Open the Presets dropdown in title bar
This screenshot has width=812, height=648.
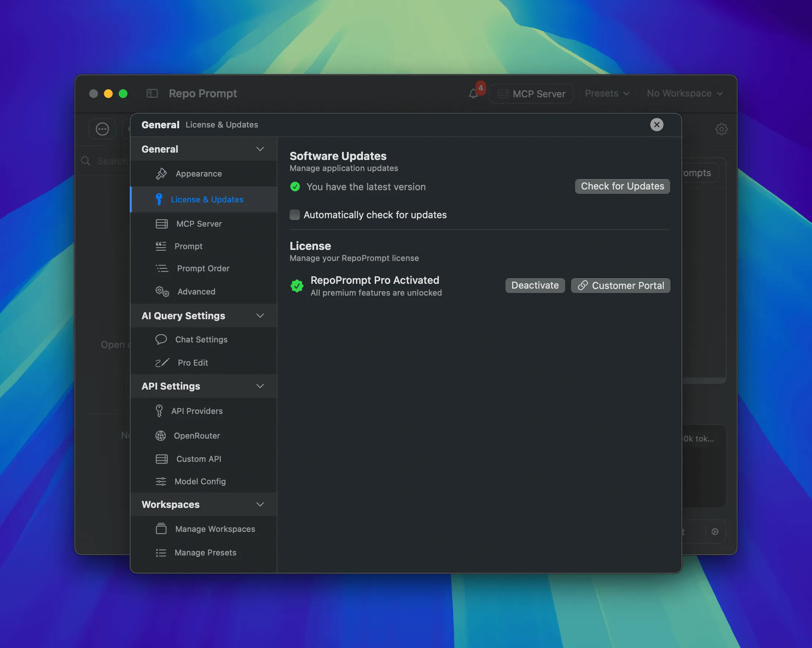pyautogui.click(x=607, y=93)
